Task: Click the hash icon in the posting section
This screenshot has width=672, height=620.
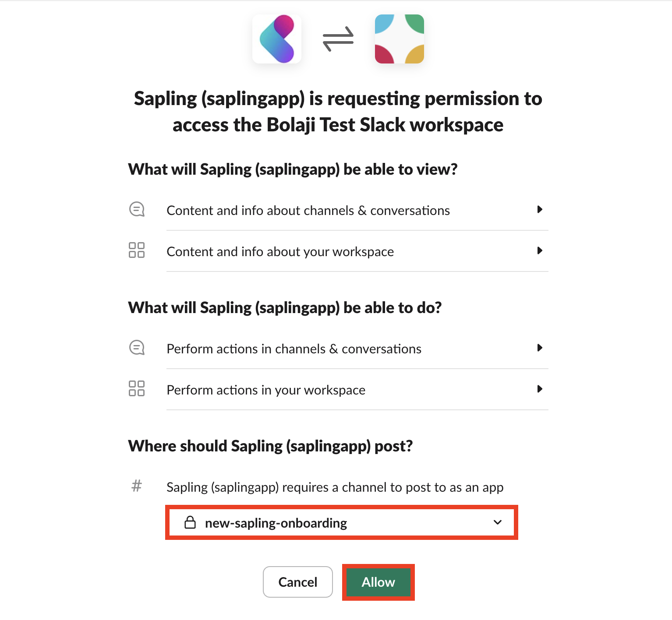Action: click(x=137, y=486)
